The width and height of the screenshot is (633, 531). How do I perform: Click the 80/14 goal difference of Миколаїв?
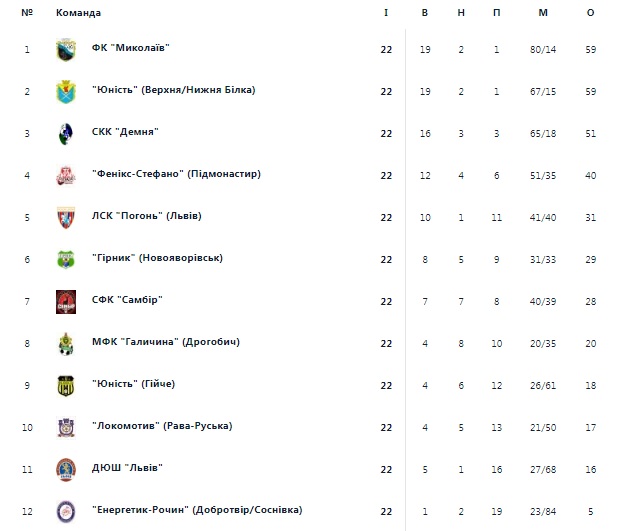tap(543, 50)
